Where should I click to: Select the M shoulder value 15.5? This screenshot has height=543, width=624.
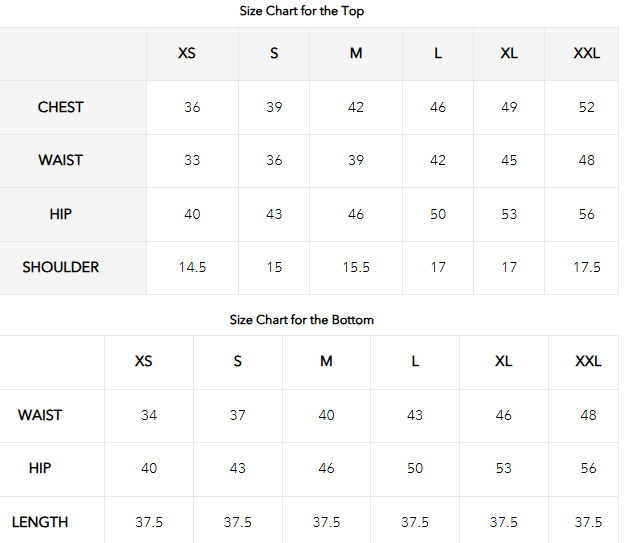(356, 267)
